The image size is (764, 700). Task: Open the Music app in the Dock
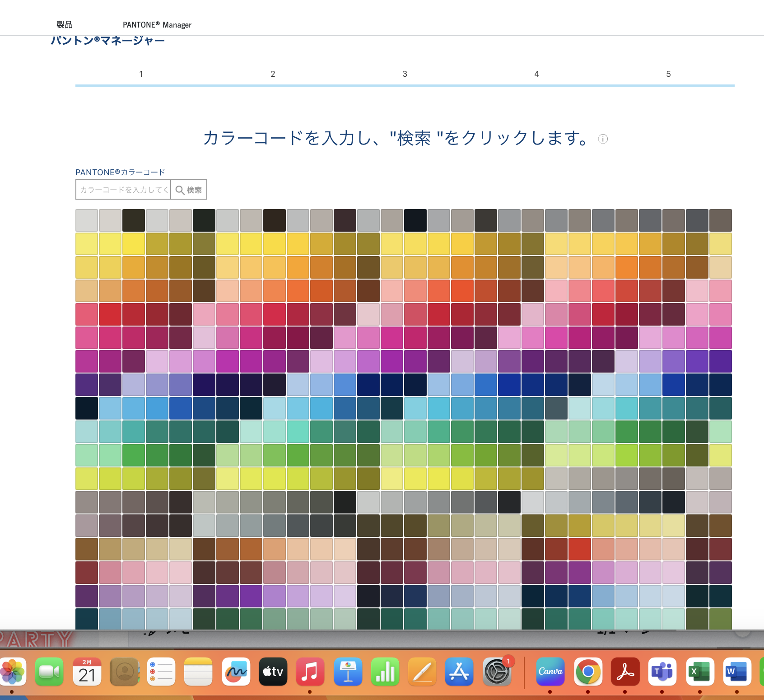[310, 672]
